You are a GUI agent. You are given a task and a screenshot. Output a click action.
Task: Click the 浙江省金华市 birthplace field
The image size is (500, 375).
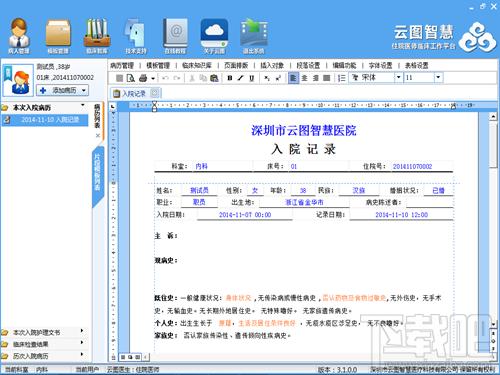pyautogui.click(x=304, y=202)
